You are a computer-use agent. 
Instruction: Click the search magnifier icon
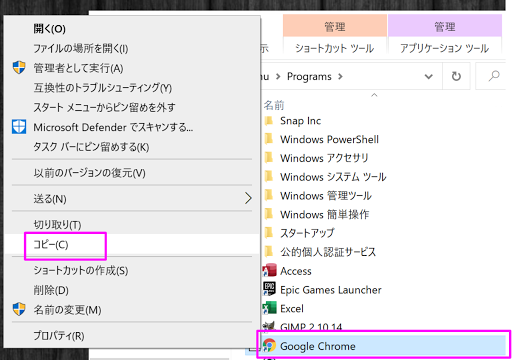tap(494, 76)
